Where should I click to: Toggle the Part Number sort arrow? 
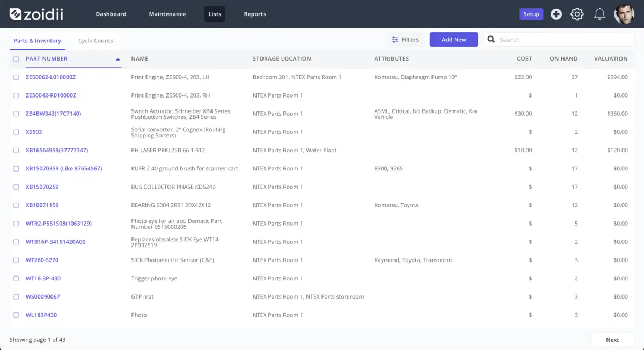pyautogui.click(x=118, y=59)
